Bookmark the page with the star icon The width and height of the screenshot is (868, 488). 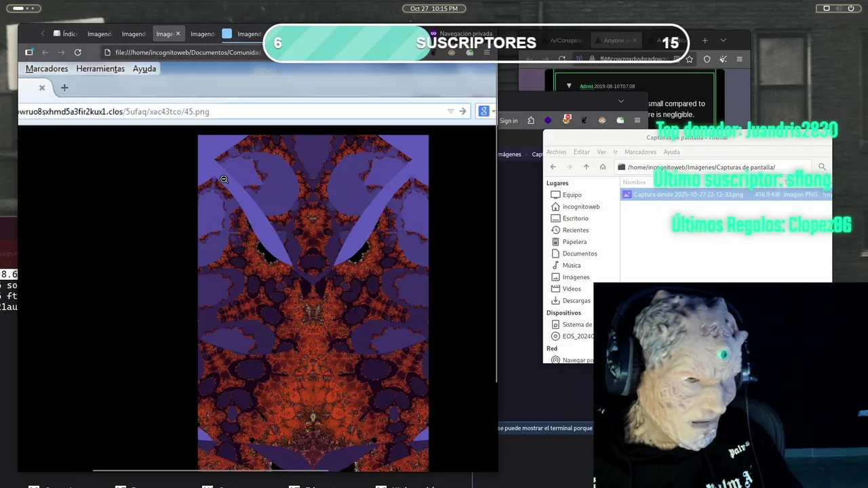pos(690,59)
